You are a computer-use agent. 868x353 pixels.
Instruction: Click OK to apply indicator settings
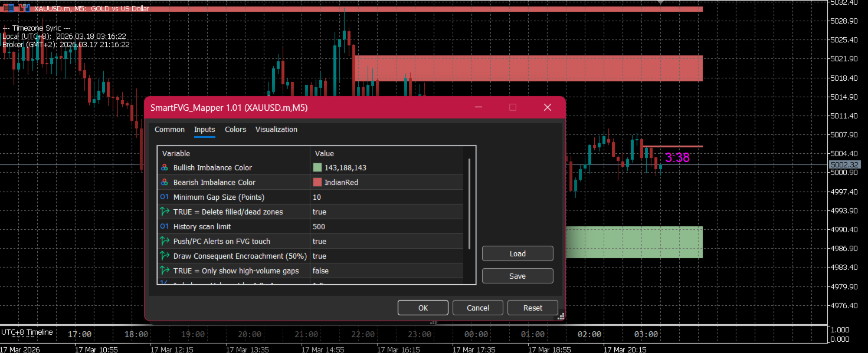[423, 308]
